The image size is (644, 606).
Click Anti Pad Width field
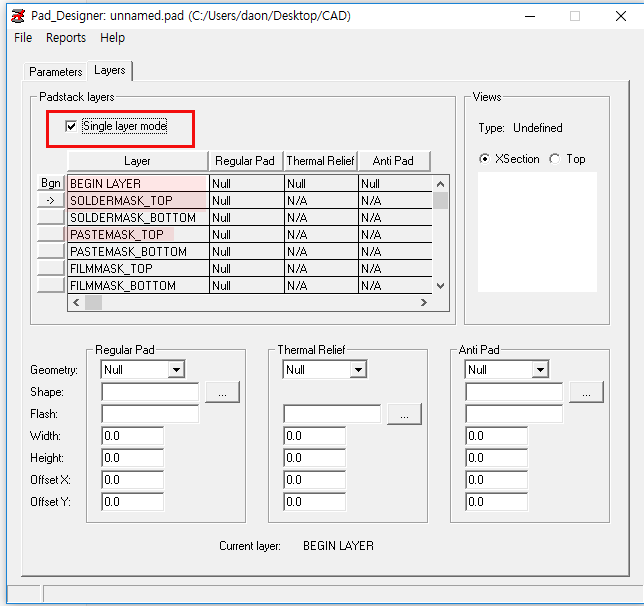pyautogui.click(x=496, y=436)
